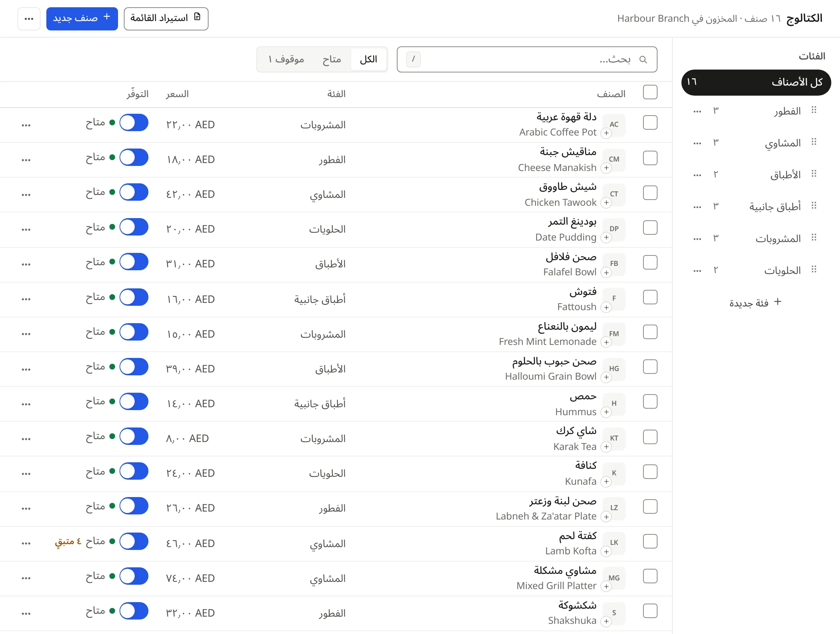Image resolution: width=840 pixels, height=634 pixels.
Task: Open row actions for Hummus
Action: 26,404
